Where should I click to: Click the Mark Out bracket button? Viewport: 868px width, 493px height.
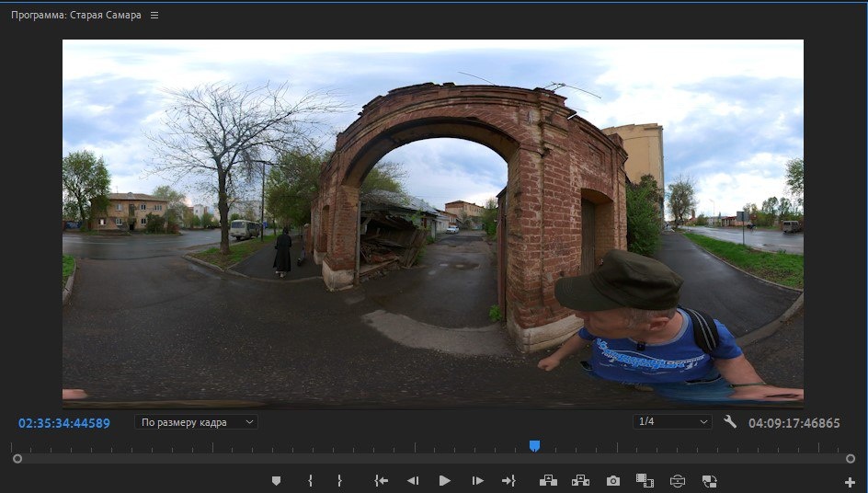[339, 481]
